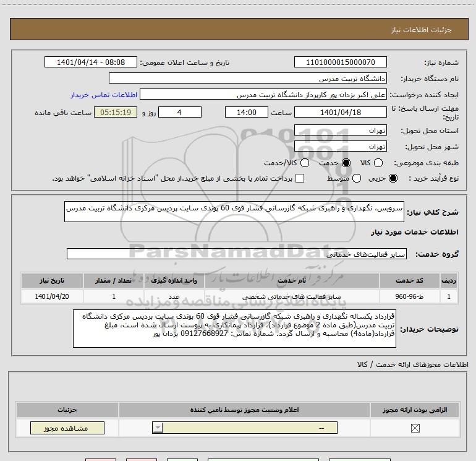476x461 pixels.
Task: Click the واحد اندازه گیری column header
Action: click(174, 280)
